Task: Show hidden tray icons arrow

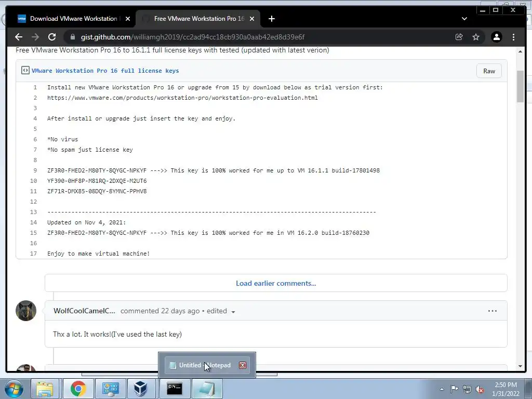Action: pyautogui.click(x=442, y=389)
